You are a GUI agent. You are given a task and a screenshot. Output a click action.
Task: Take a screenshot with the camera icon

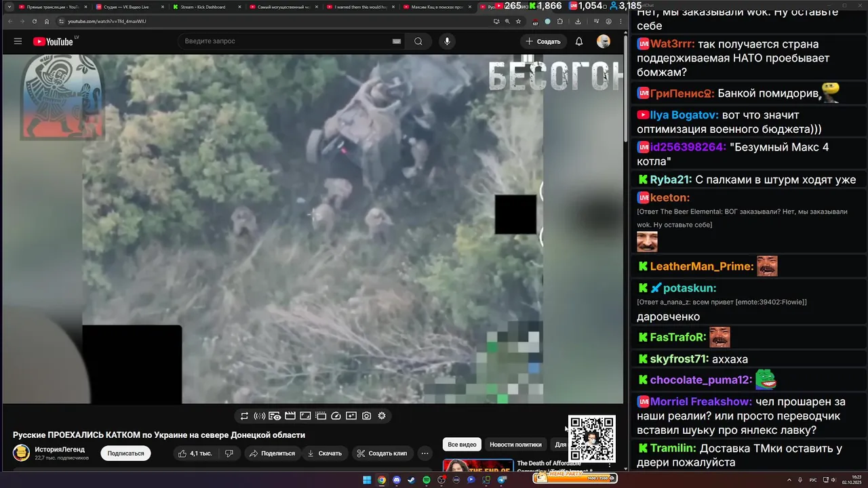point(366,416)
